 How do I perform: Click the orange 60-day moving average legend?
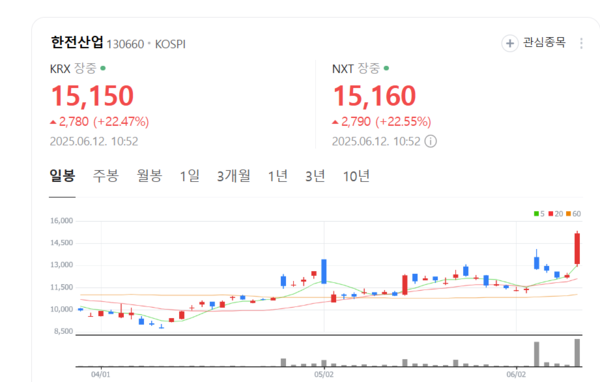(x=574, y=214)
